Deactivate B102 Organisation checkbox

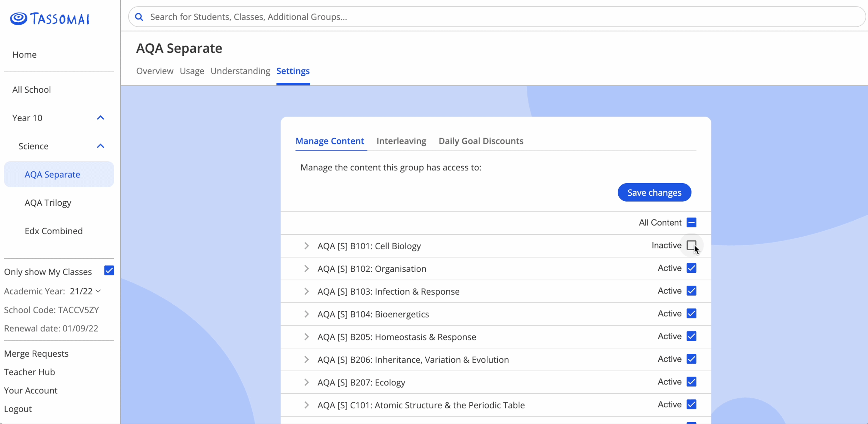tap(691, 268)
